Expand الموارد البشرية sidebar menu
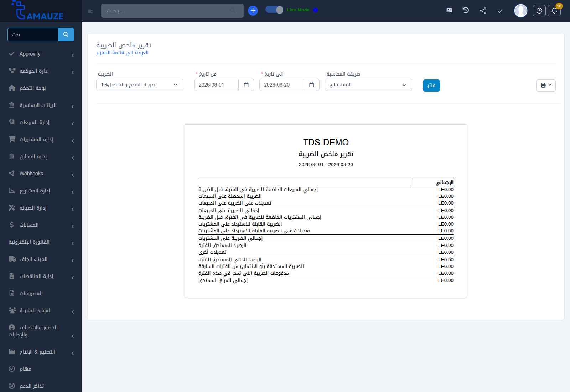This screenshot has width=570, height=392. click(x=41, y=310)
